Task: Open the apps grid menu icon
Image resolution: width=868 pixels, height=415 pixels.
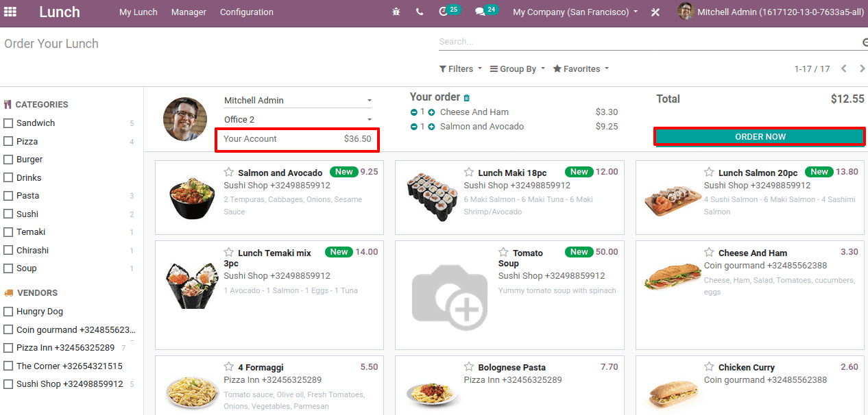Action: [11, 12]
